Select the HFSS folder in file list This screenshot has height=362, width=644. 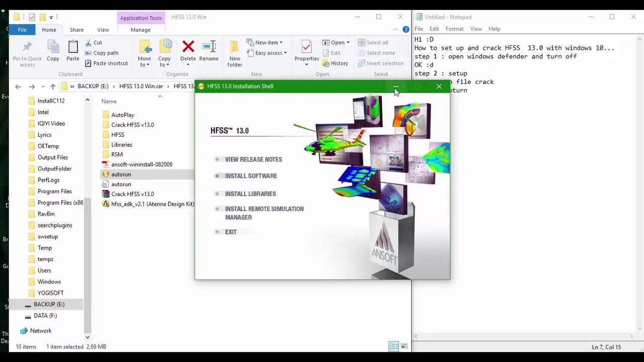point(118,135)
